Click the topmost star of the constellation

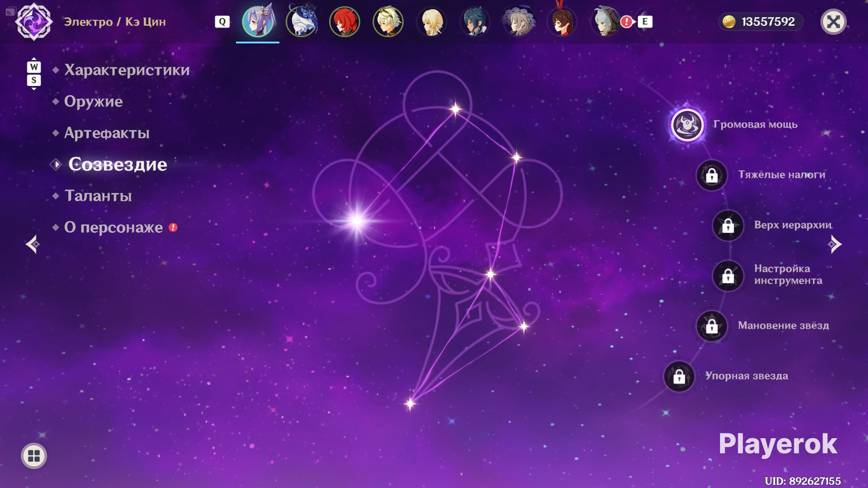[x=455, y=109]
